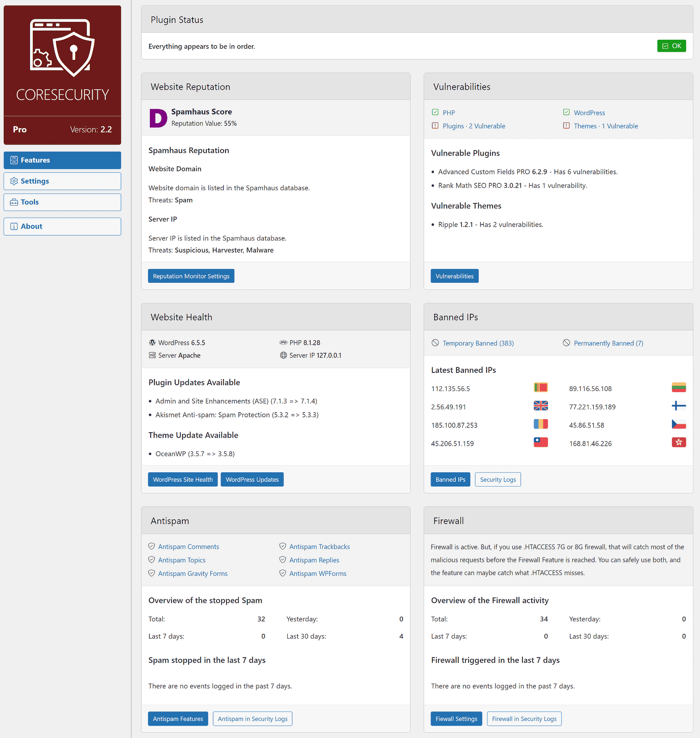
Task: Click the WordPress Updates button
Action: pyautogui.click(x=252, y=480)
